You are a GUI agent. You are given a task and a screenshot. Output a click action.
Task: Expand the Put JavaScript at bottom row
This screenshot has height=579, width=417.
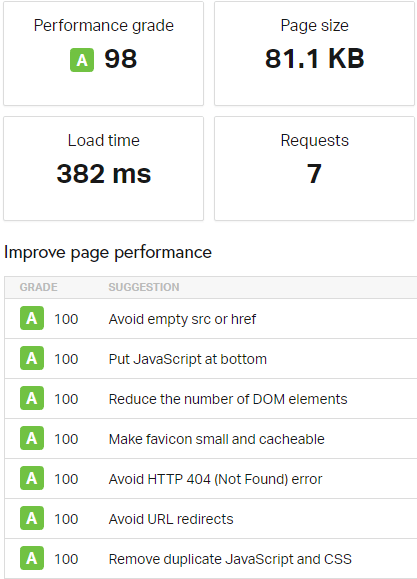[x=211, y=359]
